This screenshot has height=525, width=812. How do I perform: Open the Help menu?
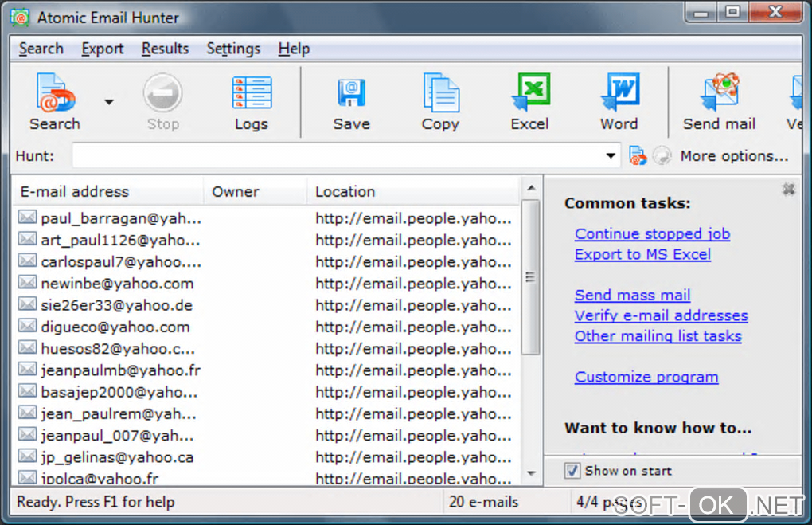click(x=294, y=49)
